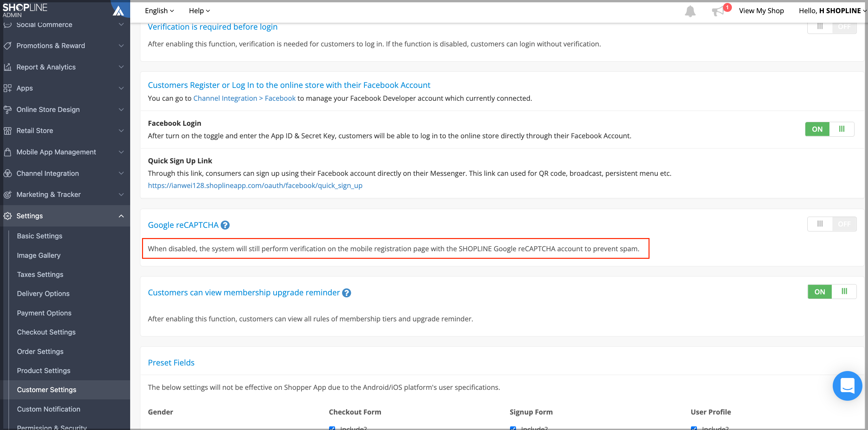Click the Social Commerce chat icon
Viewport: 868px width, 430px height.
[x=7, y=25]
